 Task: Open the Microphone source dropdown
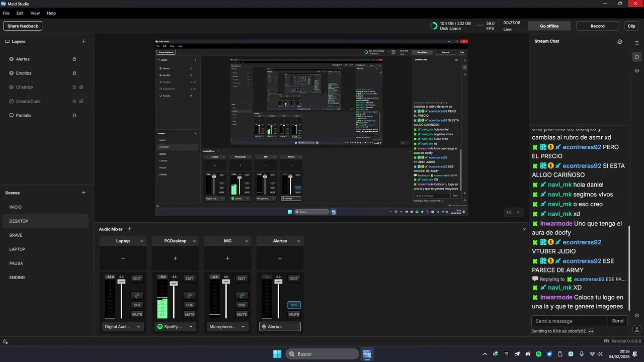227,326
